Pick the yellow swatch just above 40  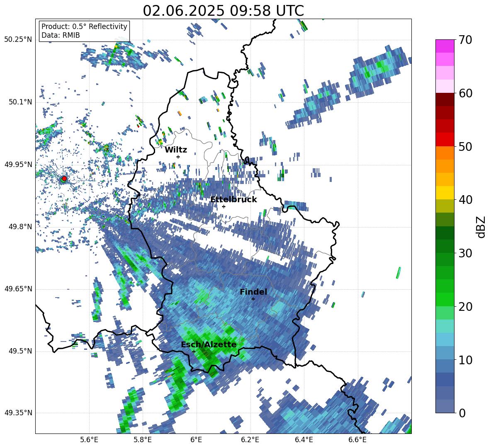pyautogui.click(x=445, y=193)
